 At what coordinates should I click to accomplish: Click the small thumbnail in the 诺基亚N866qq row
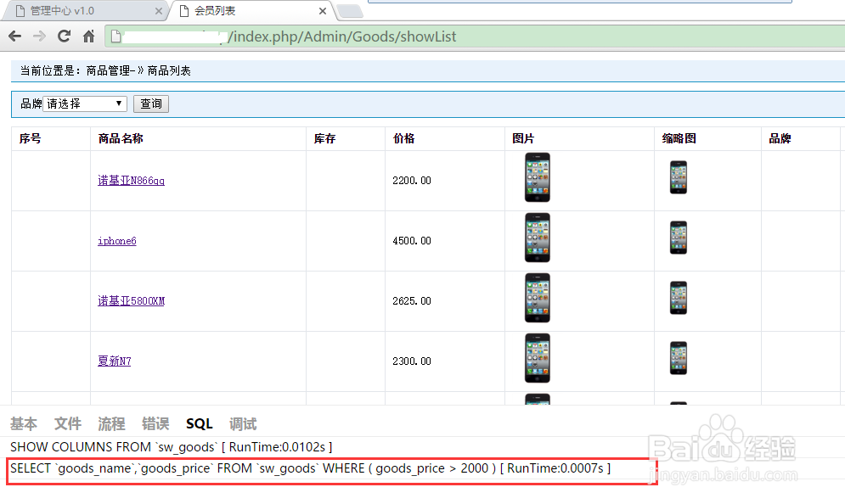pos(679,177)
